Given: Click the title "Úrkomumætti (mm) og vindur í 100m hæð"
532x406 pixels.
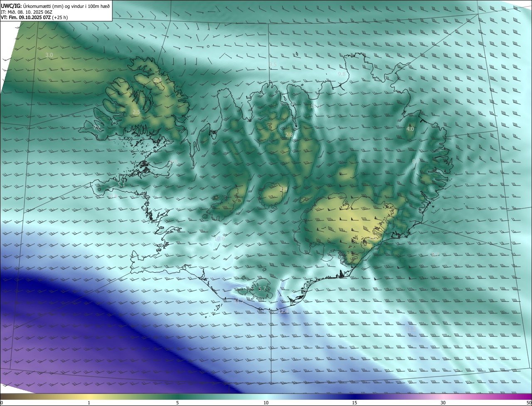Looking at the screenshot, I should point(66,6).
